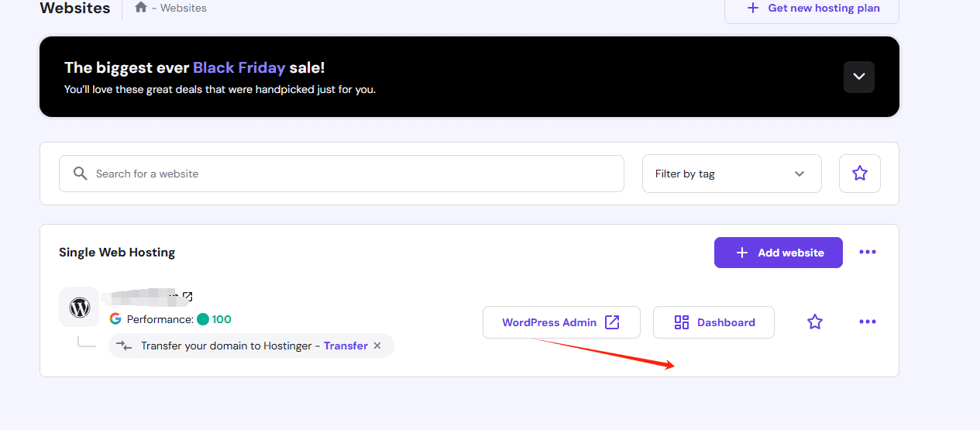Toggle favorites star filter next to tag filter
The height and width of the screenshot is (430, 980).
point(860,174)
